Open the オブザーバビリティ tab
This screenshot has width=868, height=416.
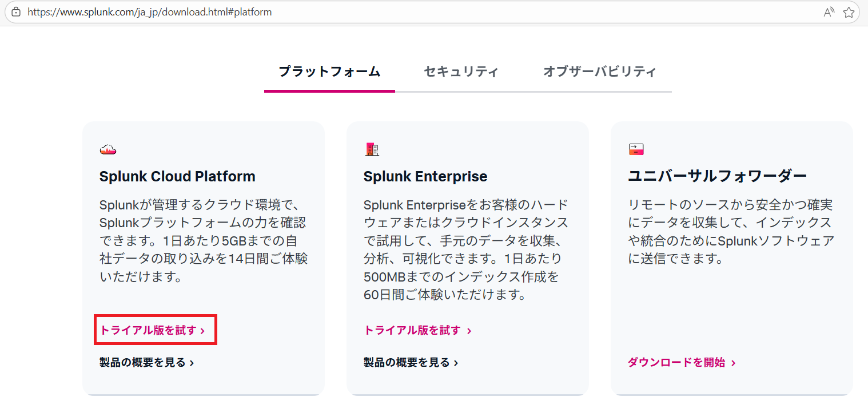(599, 72)
